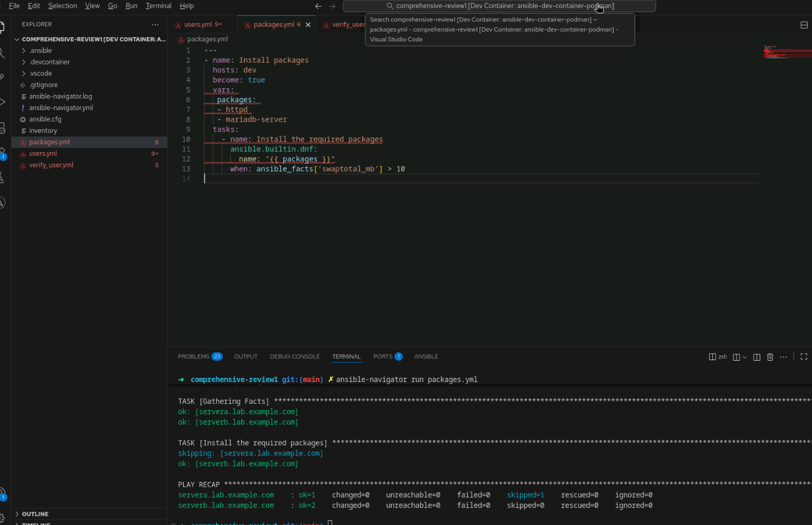The height and width of the screenshot is (525, 812).
Task: Click the command center search box
Action: pyautogui.click(x=499, y=6)
